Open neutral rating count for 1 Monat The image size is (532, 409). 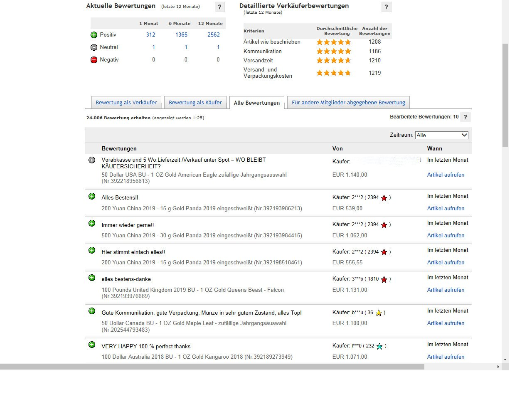click(x=154, y=47)
